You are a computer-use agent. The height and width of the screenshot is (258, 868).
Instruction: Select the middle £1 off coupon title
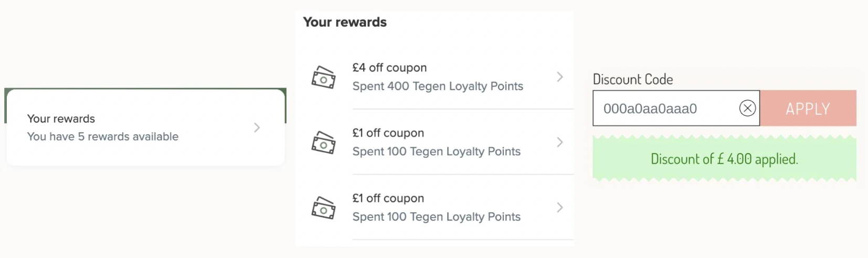tap(388, 133)
